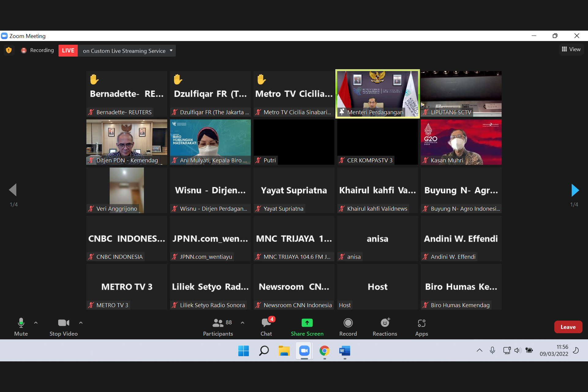
Task: Click the Share Screen icon
Action: (307, 323)
